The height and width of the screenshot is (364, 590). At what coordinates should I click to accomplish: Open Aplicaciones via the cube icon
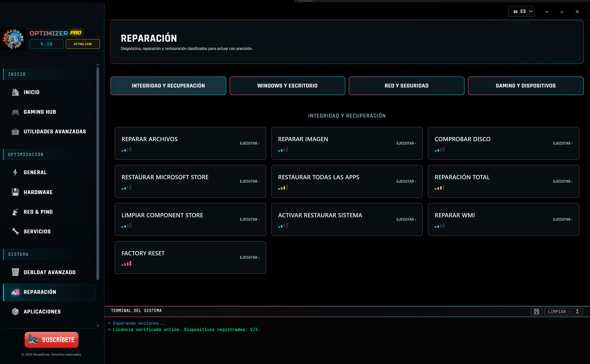coord(15,312)
